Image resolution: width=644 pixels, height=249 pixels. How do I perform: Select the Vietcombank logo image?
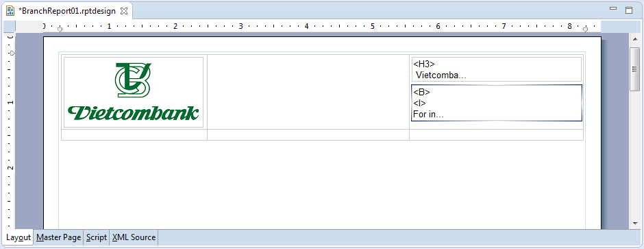[x=134, y=92]
